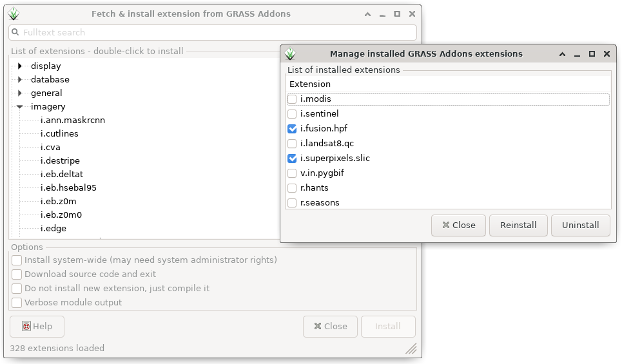Screen dimensions: 622x364
Task: Roll up the Fetch & install window with the up arrow
Action: point(368,14)
